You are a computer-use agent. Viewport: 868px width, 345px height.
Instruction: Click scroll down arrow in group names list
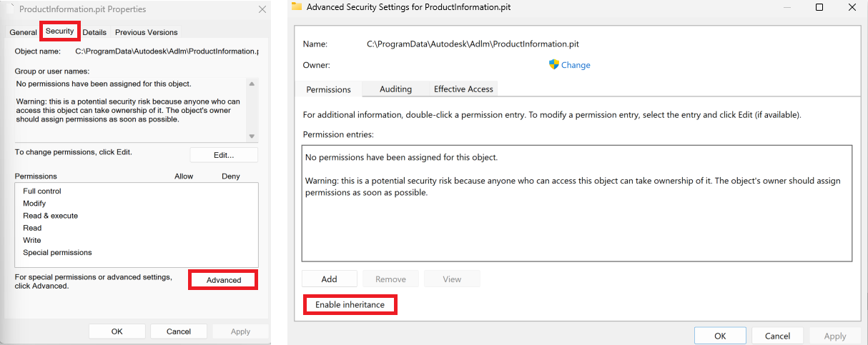(252, 136)
